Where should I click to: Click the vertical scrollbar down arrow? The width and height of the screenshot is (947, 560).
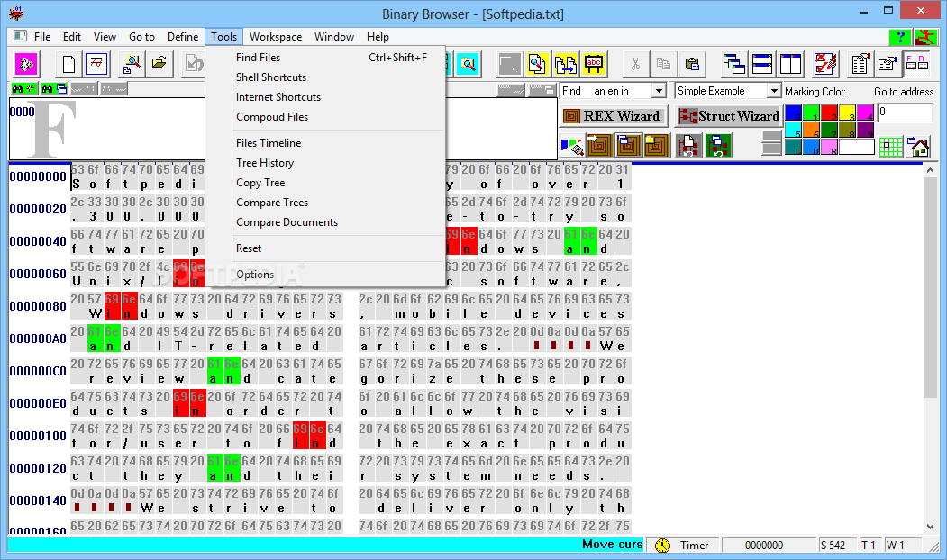click(x=930, y=526)
